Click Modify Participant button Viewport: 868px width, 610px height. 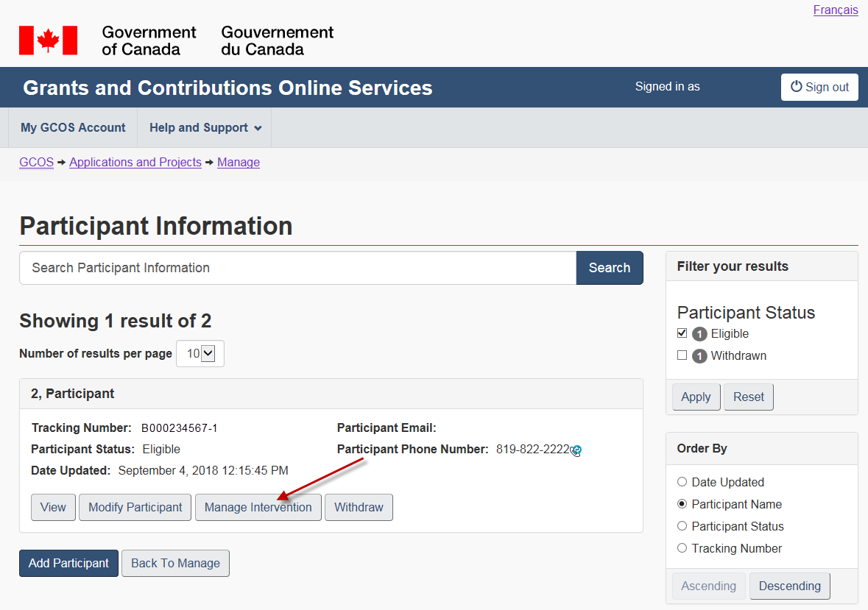[135, 508]
